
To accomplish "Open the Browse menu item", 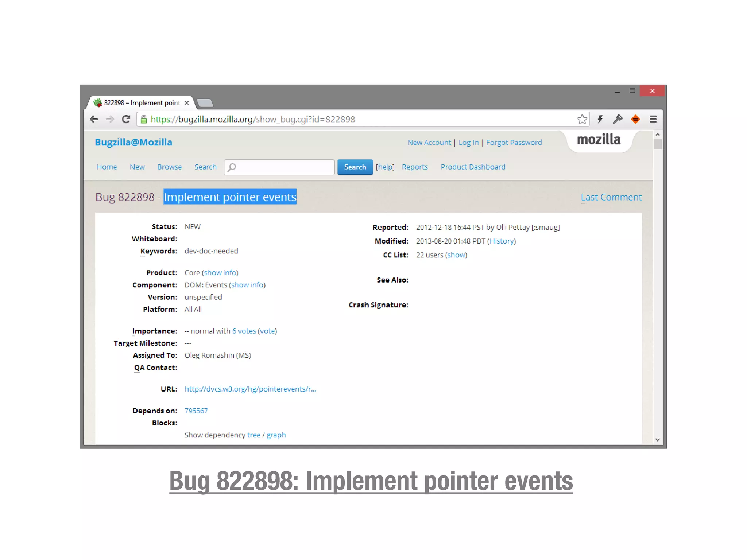I will click(169, 167).
